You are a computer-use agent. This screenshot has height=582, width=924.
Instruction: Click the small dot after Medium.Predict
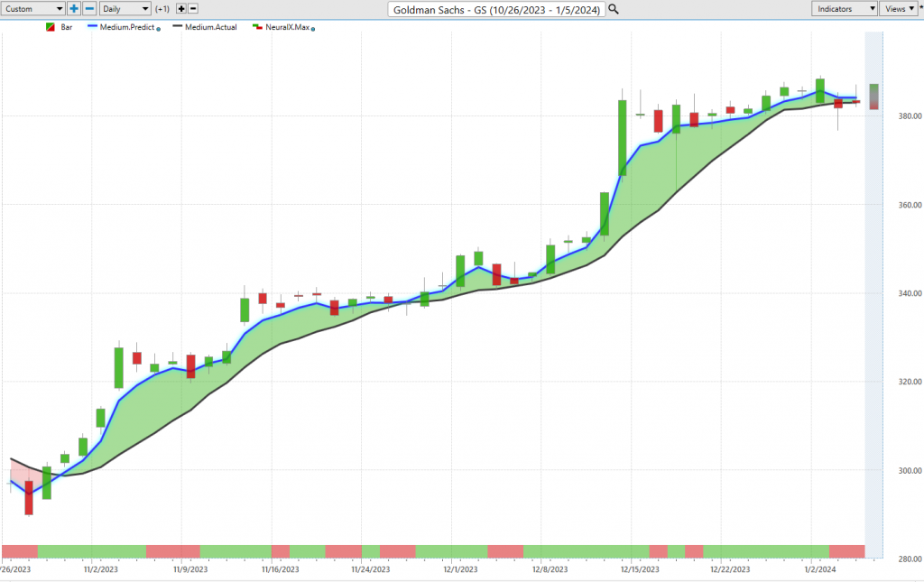(159, 29)
